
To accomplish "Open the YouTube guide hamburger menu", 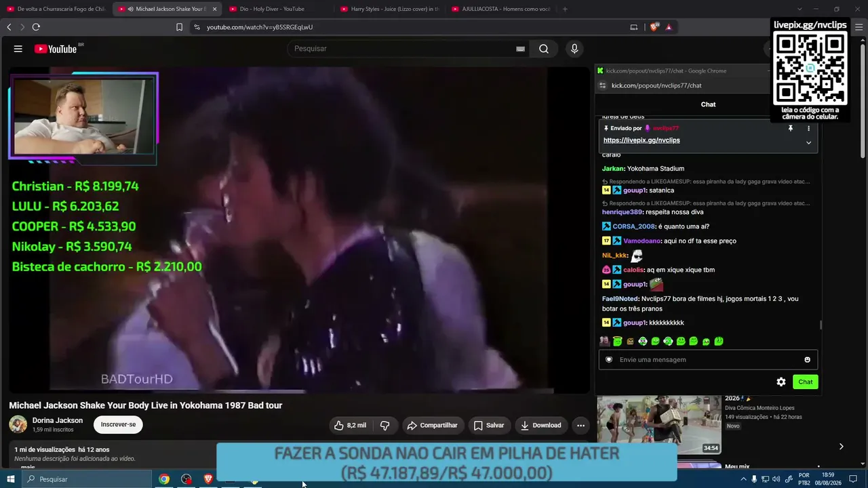I will pos(18,49).
